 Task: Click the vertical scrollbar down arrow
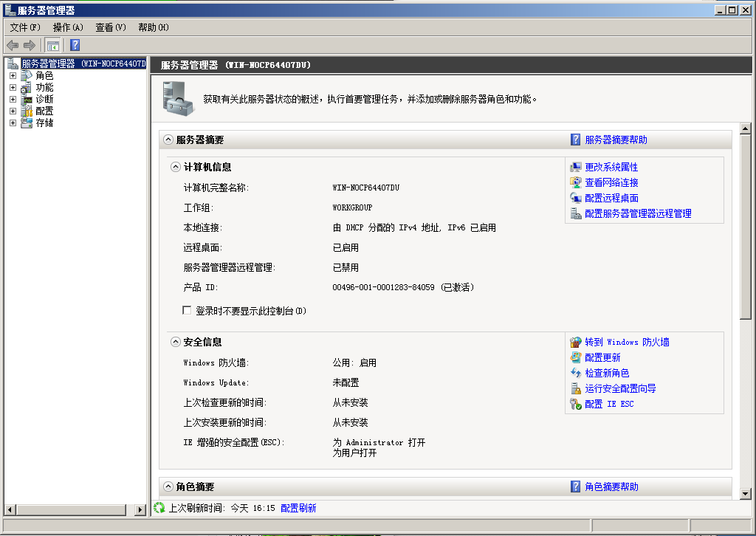point(746,494)
